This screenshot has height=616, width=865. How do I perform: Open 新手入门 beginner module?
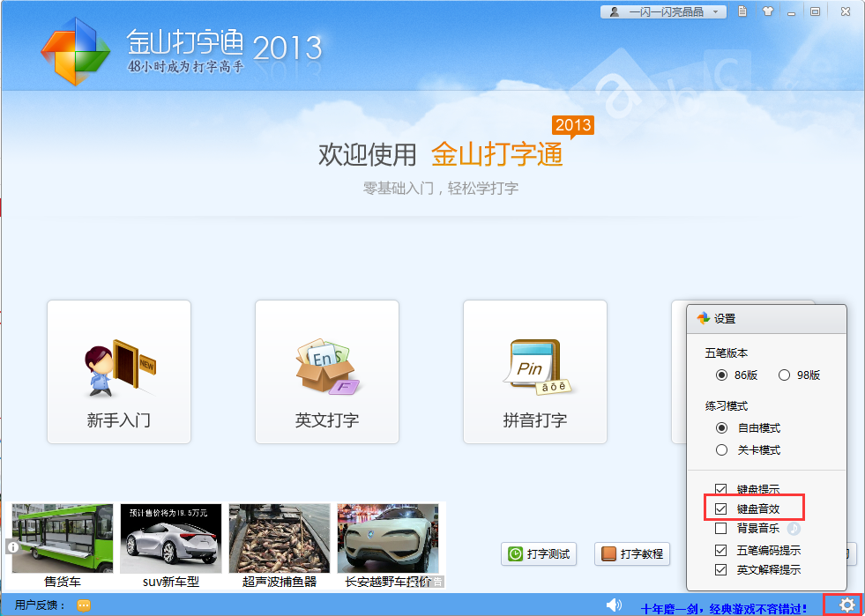119,372
